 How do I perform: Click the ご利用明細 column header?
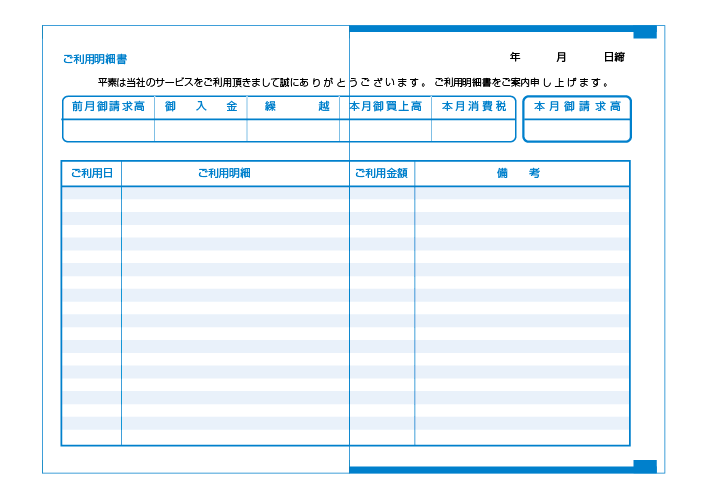tap(224, 173)
